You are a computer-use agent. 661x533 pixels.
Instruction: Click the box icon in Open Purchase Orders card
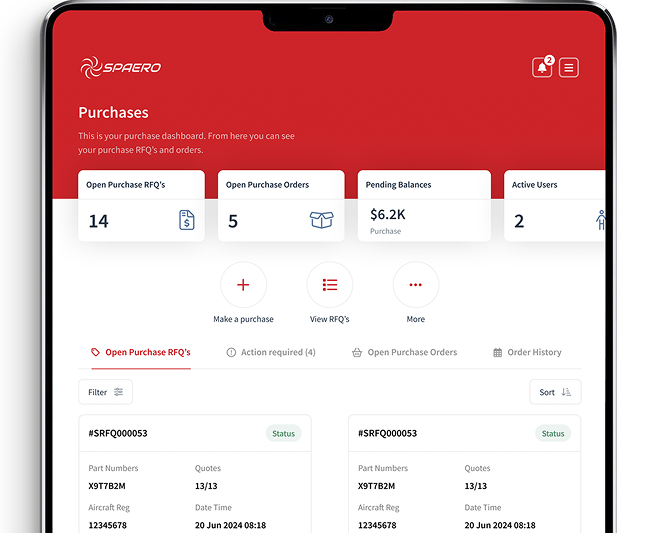point(321,220)
